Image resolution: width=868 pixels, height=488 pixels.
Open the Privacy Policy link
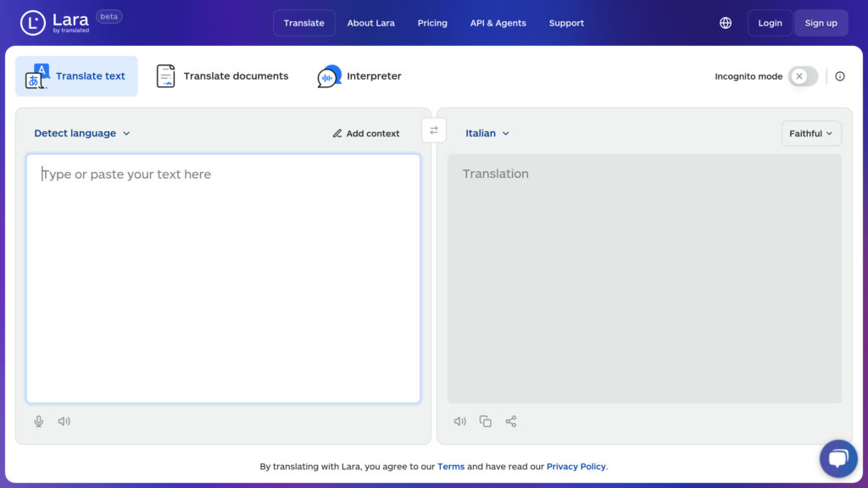576,467
